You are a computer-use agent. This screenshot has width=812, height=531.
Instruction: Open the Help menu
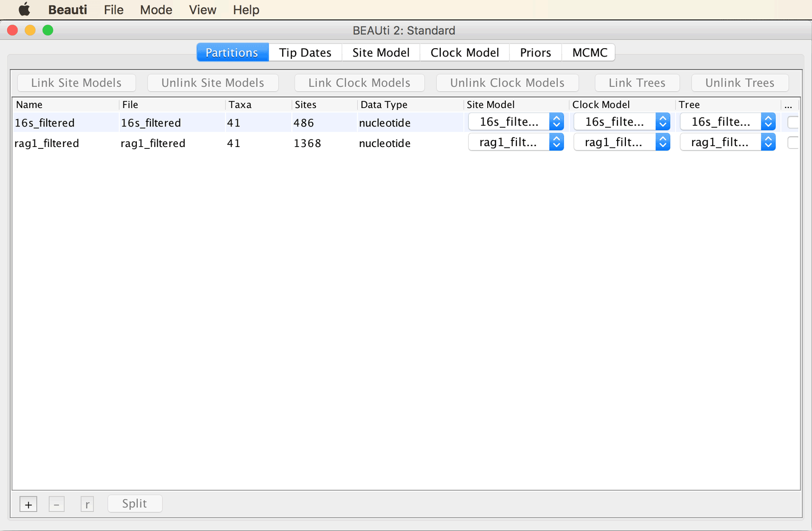click(246, 10)
